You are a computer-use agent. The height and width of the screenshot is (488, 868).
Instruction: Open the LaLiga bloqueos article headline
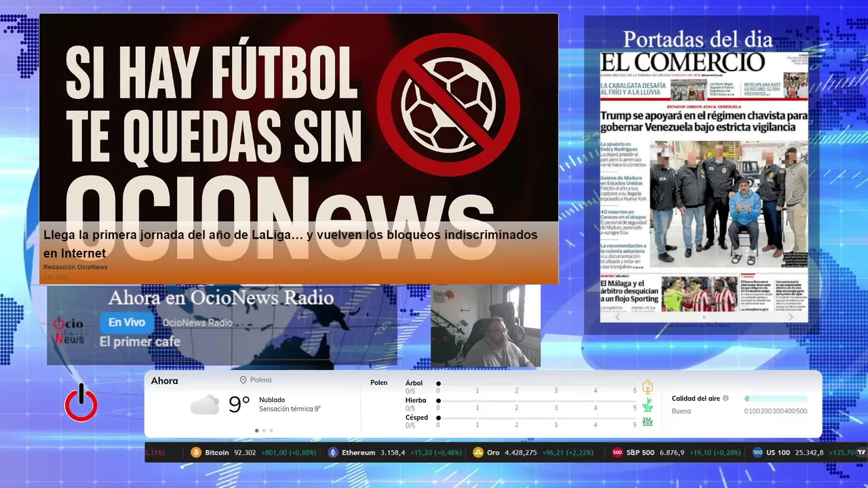(x=290, y=244)
